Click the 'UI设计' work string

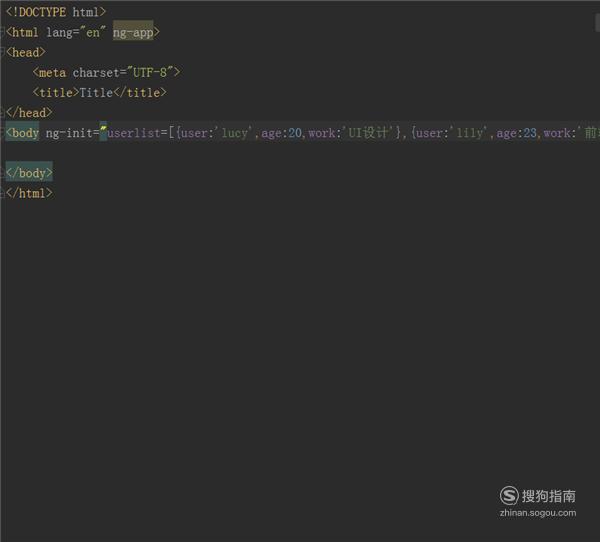coord(368,133)
